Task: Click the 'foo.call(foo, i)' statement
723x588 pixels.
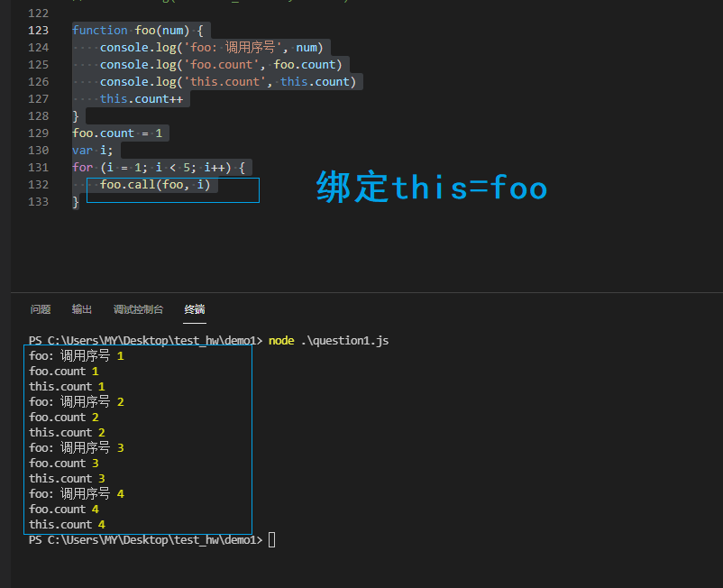Action: (155, 185)
